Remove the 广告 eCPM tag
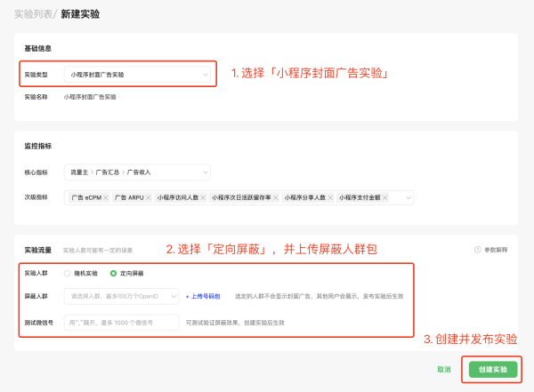This screenshot has height=392, width=534. [106, 197]
